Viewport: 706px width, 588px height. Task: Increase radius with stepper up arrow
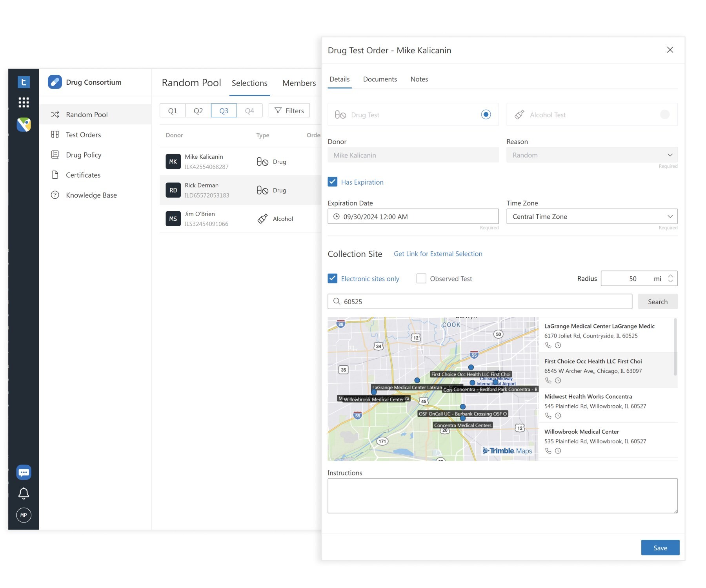(x=671, y=276)
